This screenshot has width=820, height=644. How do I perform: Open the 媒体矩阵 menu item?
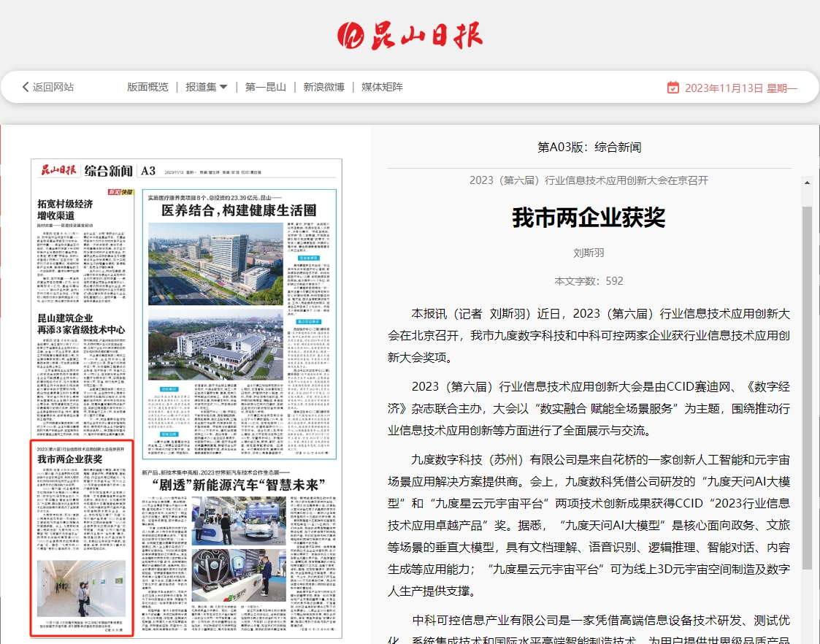click(x=383, y=87)
